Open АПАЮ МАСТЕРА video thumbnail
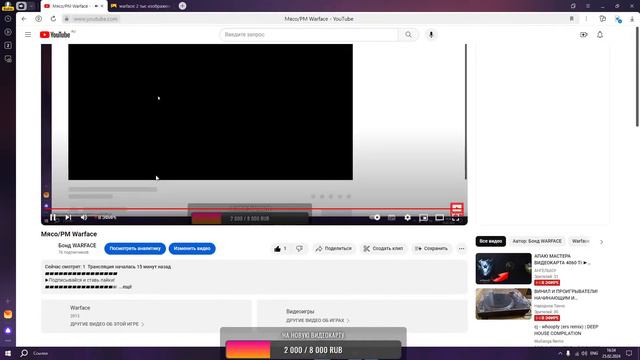 point(503,269)
